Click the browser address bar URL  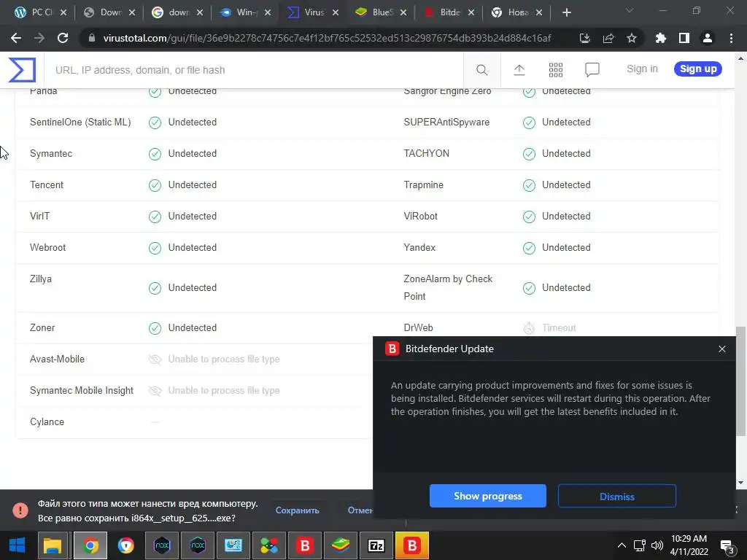327,38
